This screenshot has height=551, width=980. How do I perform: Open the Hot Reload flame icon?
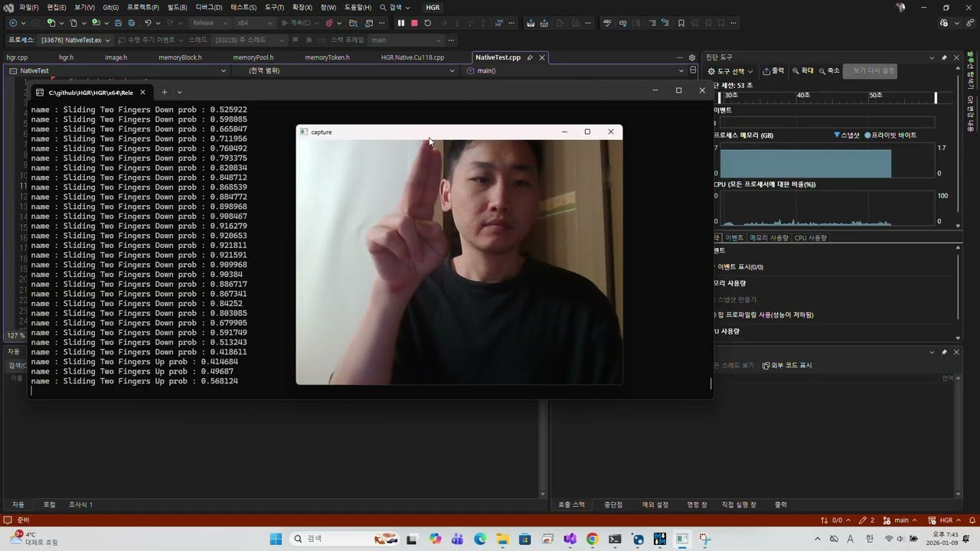click(x=329, y=23)
